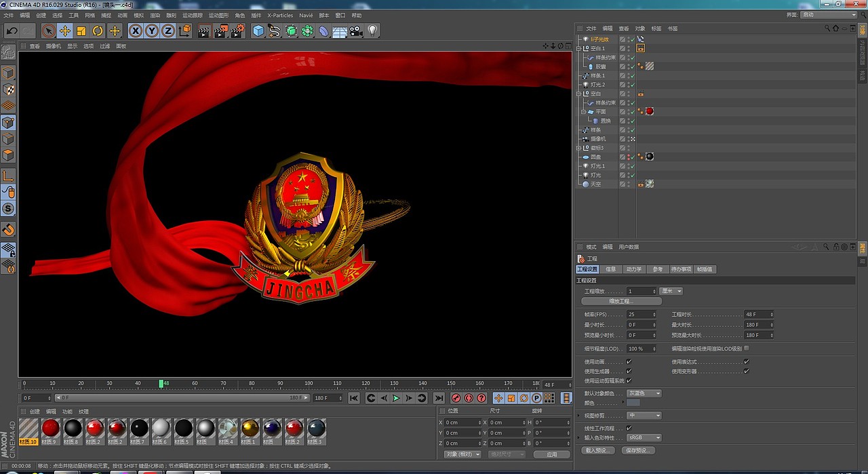Play animation forward green arrow

pyautogui.click(x=396, y=398)
